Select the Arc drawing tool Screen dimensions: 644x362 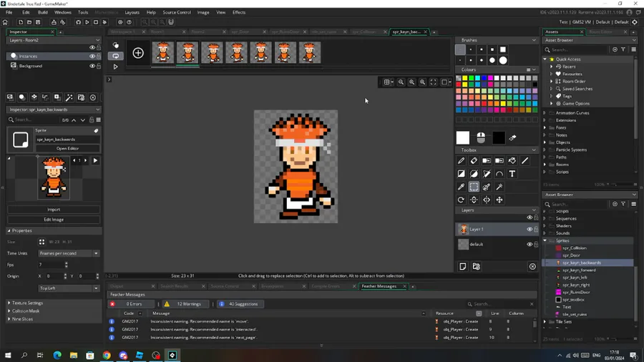click(x=499, y=174)
